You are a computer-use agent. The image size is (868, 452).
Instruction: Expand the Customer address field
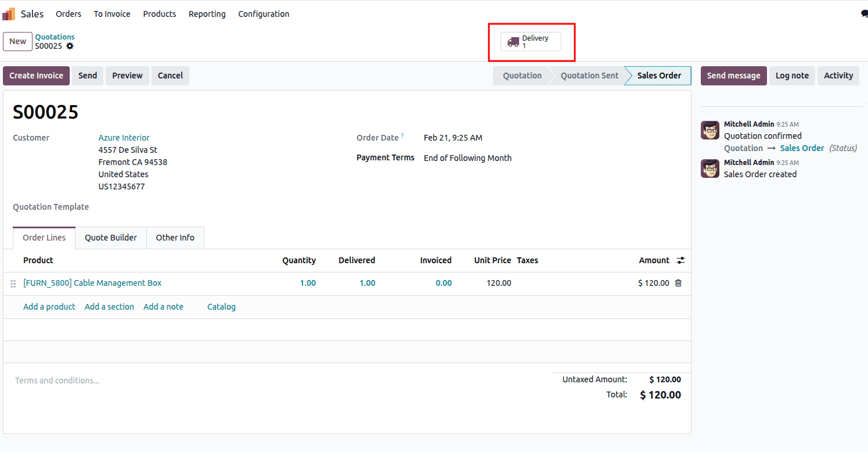pyautogui.click(x=132, y=162)
